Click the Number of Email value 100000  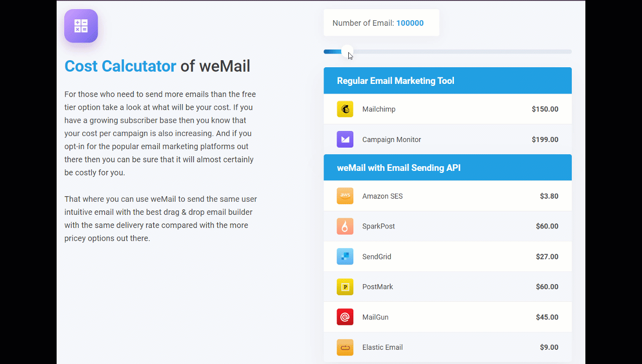pos(410,23)
